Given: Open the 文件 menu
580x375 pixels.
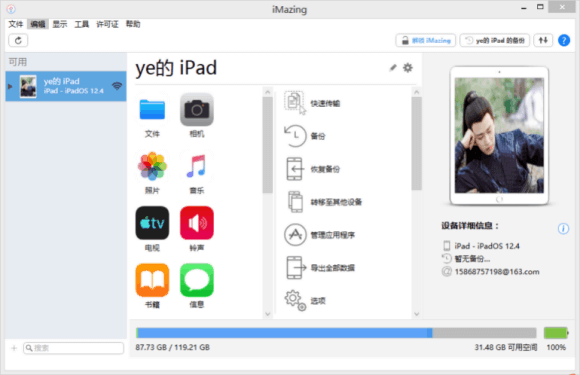Looking at the screenshot, I should (16, 24).
